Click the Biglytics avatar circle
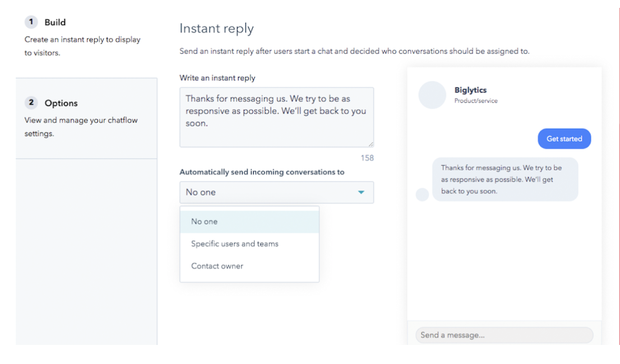 click(x=432, y=95)
